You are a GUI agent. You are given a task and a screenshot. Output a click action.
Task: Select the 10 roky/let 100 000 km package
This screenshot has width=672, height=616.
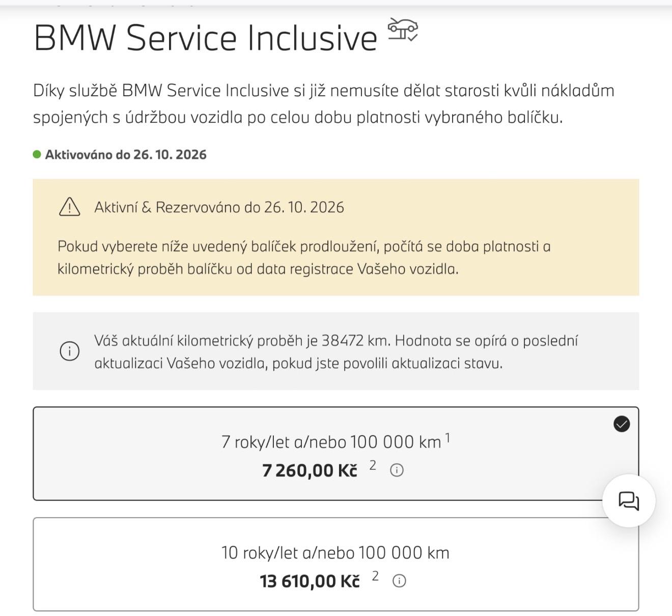click(x=335, y=553)
